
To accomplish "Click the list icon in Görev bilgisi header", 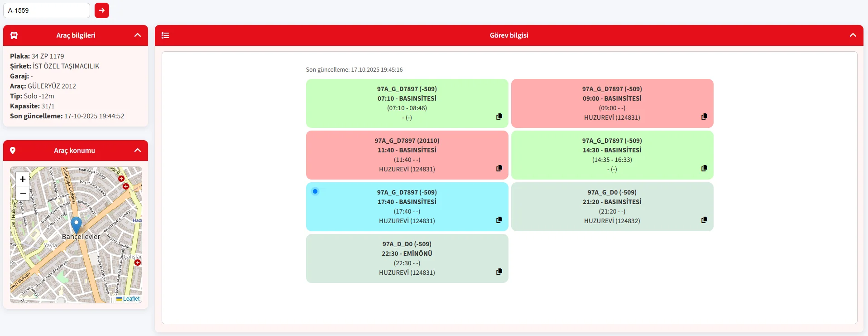I will pos(165,35).
